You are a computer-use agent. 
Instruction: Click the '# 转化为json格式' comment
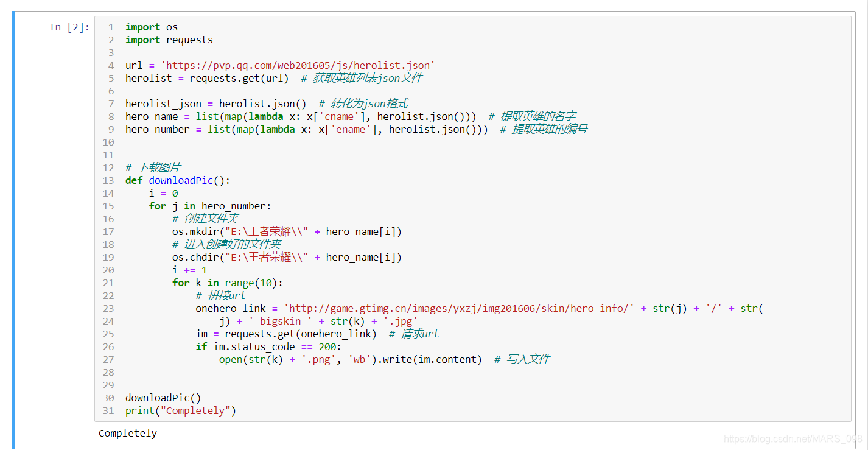point(363,104)
